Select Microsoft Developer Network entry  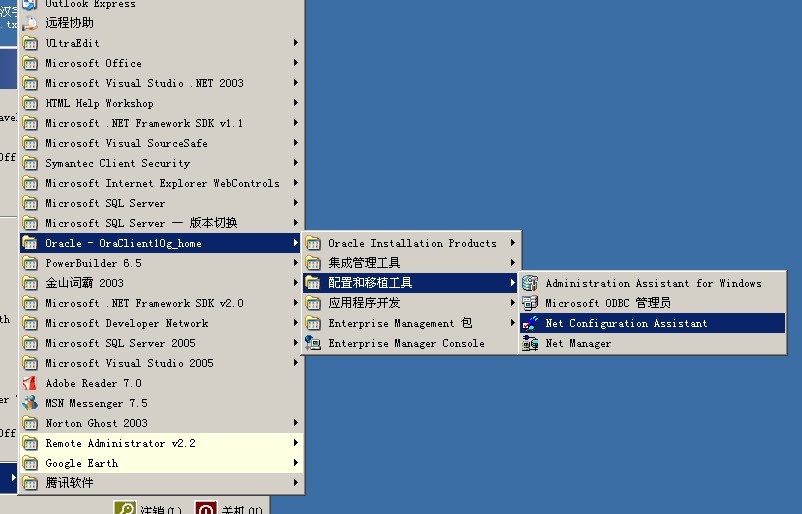point(161,323)
